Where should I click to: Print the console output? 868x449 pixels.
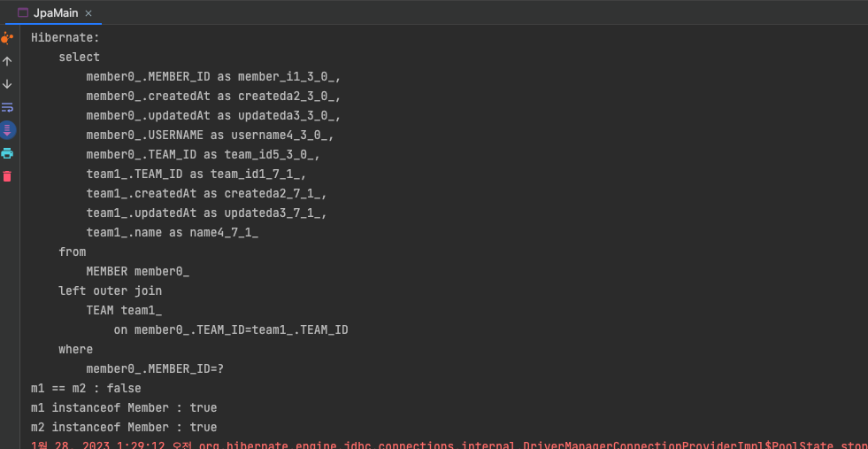pos(7,153)
